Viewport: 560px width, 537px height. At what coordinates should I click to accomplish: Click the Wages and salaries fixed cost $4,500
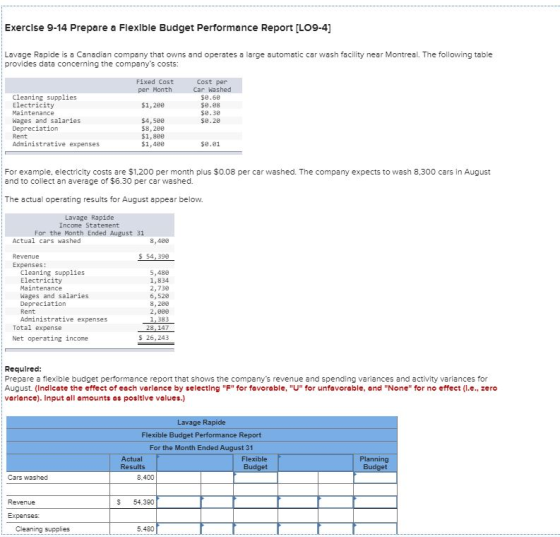pos(153,121)
